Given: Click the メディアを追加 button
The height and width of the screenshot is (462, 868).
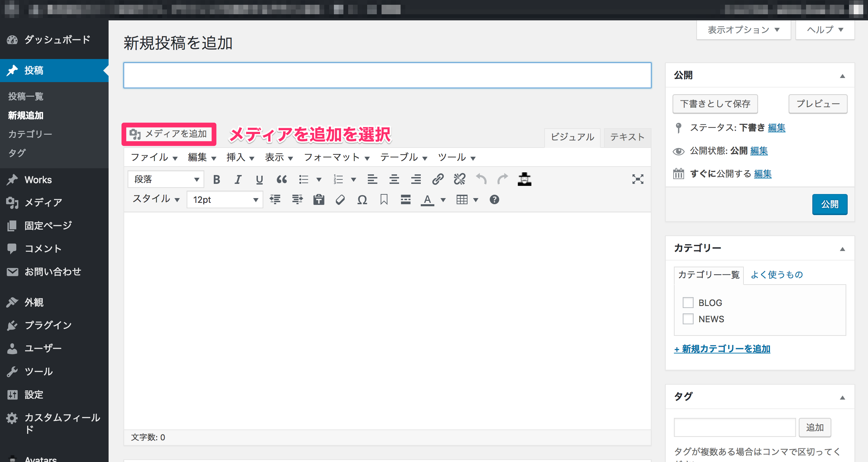Looking at the screenshot, I should [169, 134].
